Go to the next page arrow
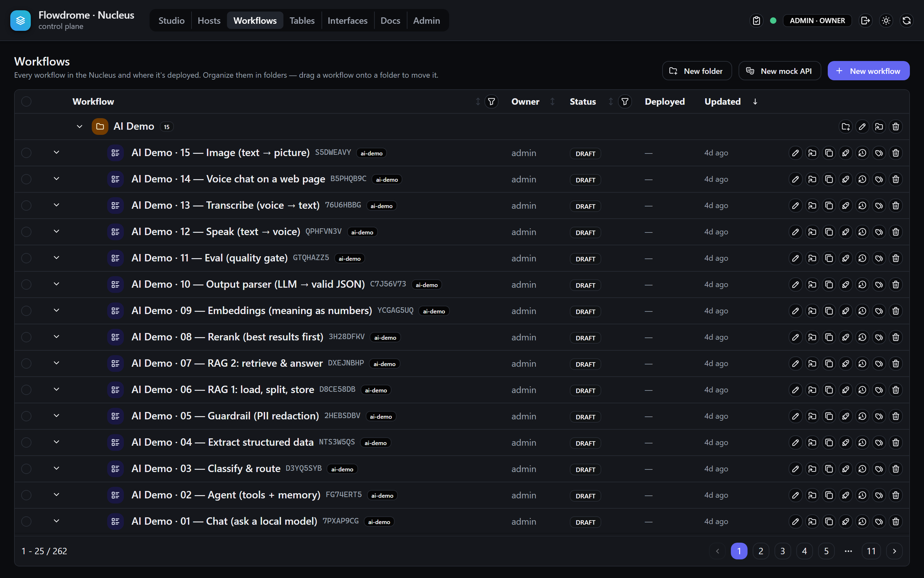 pos(894,551)
